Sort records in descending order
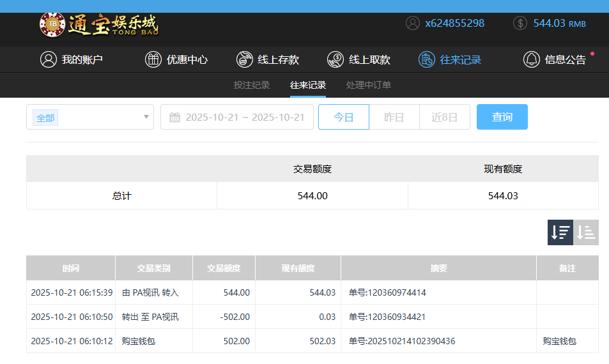The height and width of the screenshot is (364, 609). [x=560, y=232]
